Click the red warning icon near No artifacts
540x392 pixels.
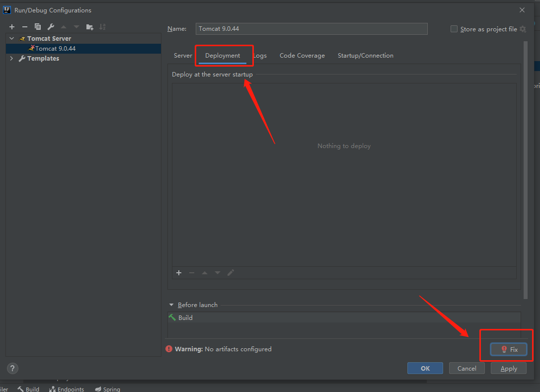pos(169,349)
